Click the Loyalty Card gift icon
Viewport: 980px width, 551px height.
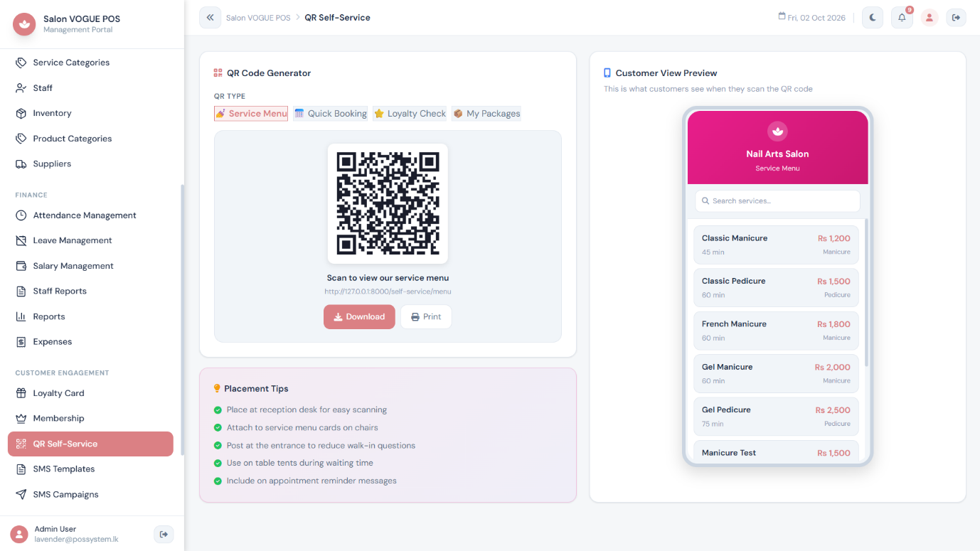[21, 393]
